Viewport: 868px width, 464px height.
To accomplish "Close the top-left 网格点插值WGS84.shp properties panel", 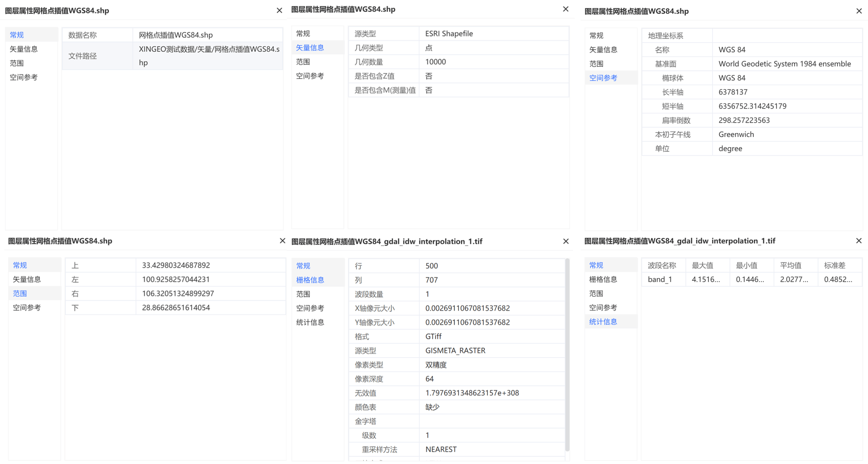I will 279,11.
